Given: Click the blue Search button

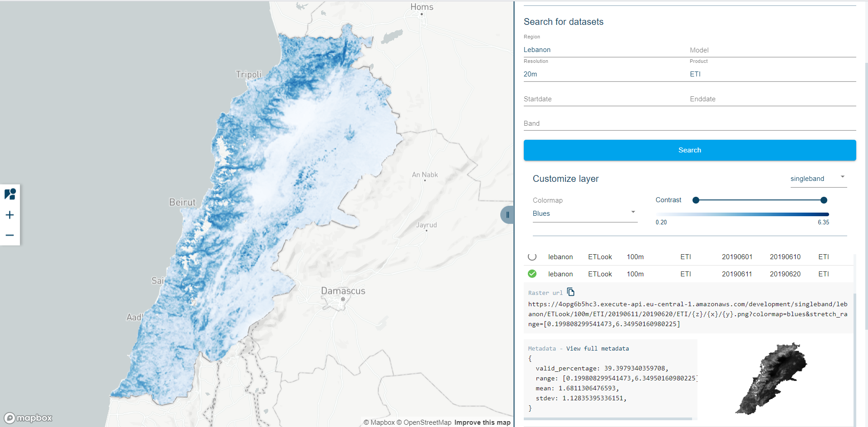Looking at the screenshot, I should coord(690,150).
